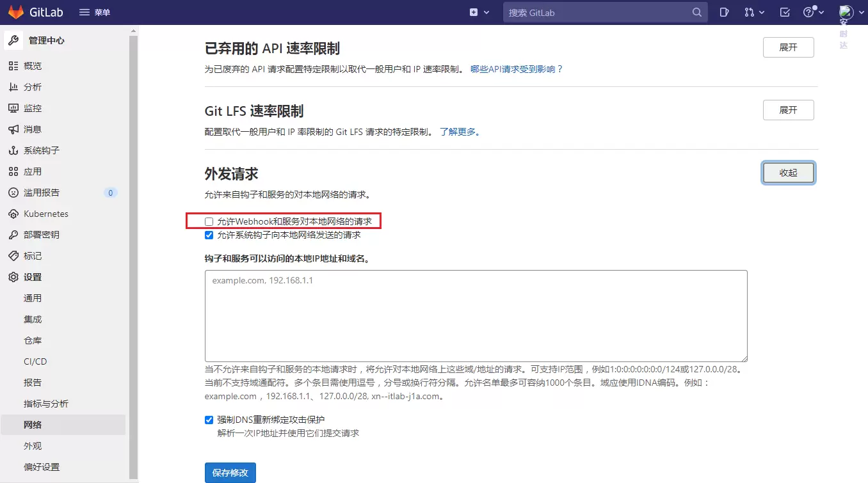The image size is (868, 483).
Task: Open 滥用报告 in the sidebar
Action: 41,193
